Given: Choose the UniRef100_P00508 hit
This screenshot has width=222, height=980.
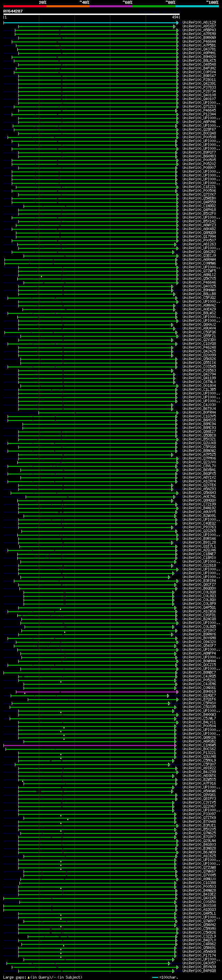Looking at the screenshot, I should pos(199,137).
